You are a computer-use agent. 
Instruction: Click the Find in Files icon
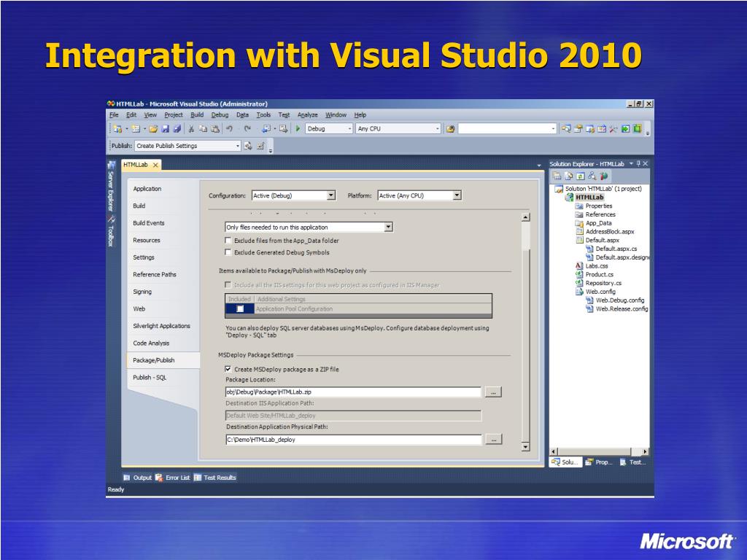(x=450, y=129)
